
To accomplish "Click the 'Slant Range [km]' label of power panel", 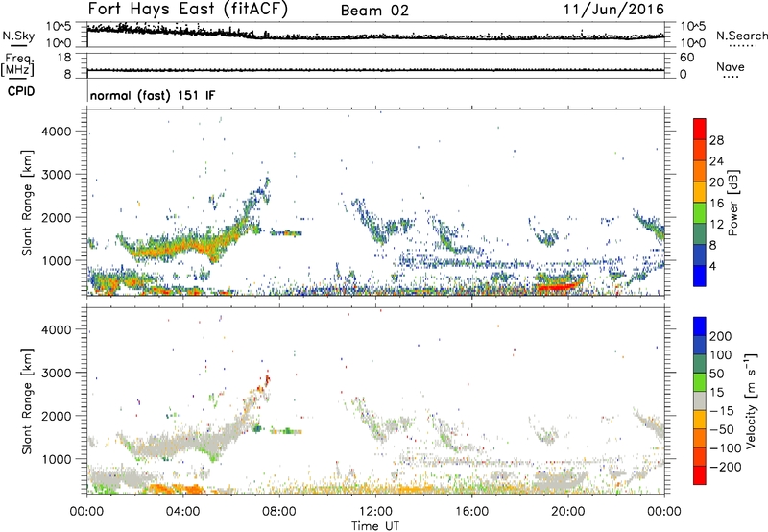I will (27, 203).
